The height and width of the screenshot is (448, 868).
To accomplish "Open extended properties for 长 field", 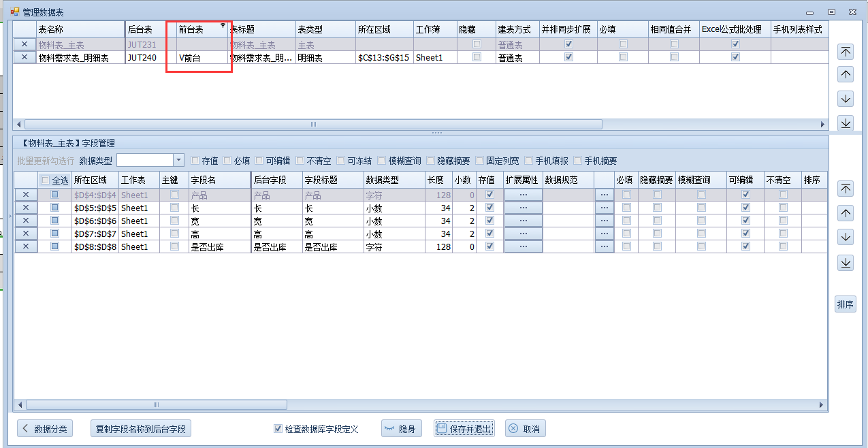I will coord(523,208).
